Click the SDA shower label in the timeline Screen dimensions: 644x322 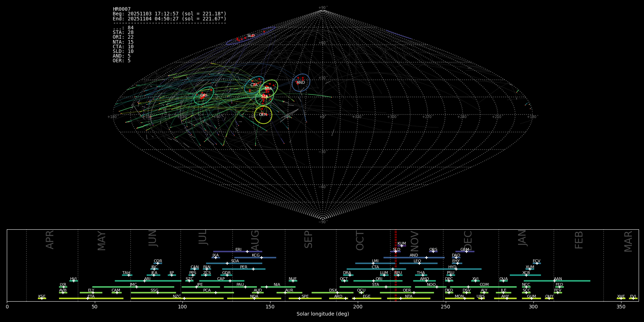[235, 261]
